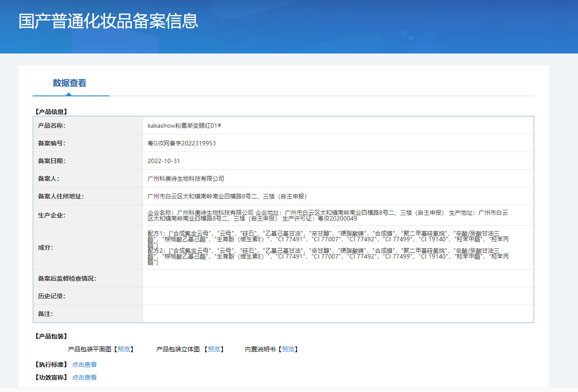This screenshot has width=578, height=392.
Task: Select product name kakashow粉雾渐变腮红01#
Action: [x=184, y=126]
